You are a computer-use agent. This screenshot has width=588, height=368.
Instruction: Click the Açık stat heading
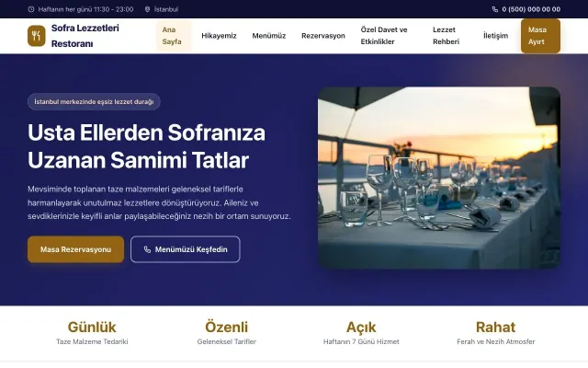361,328
